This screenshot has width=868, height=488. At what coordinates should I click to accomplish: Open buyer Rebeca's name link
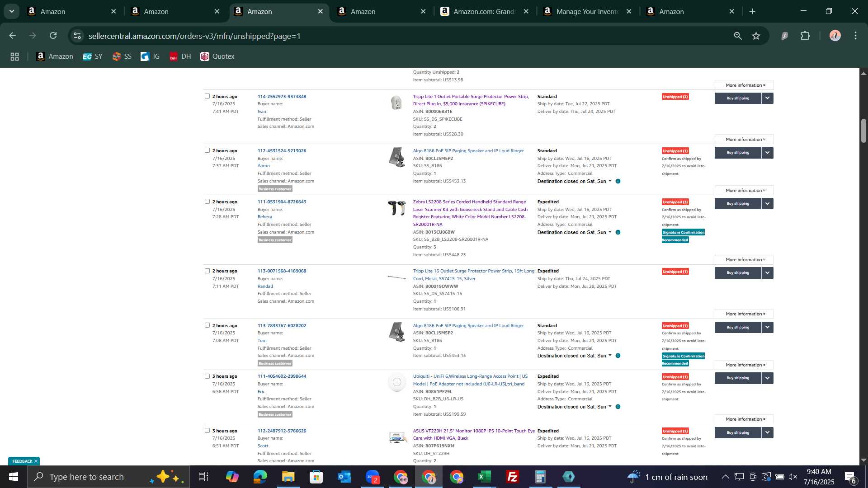(x=265, y=217)
